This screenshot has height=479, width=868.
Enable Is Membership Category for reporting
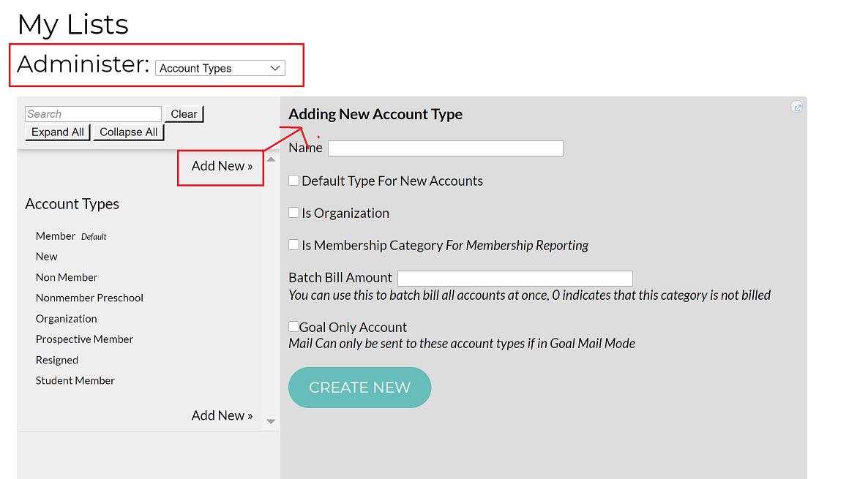point(293,245)
